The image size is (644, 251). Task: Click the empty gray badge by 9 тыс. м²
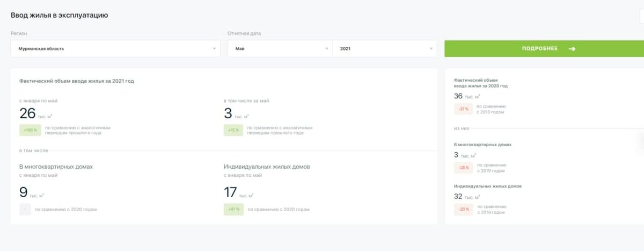click(x=25, y=210)
